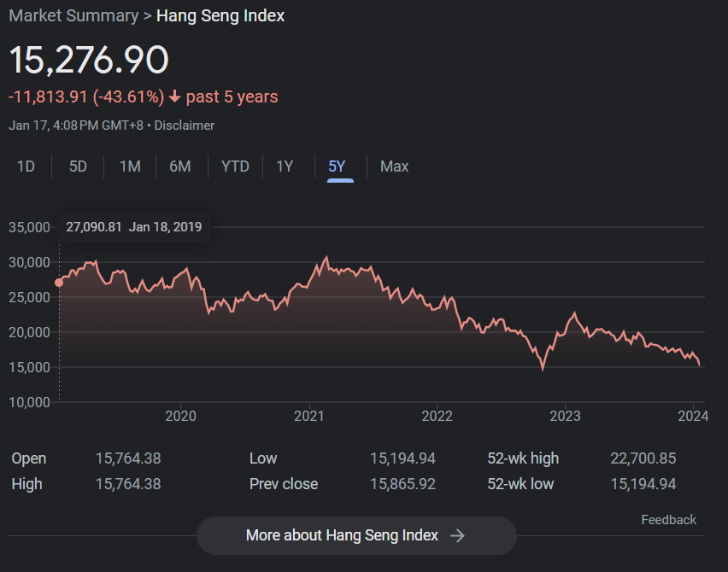Click the Hang Seng Index title

tap(220, 15)
